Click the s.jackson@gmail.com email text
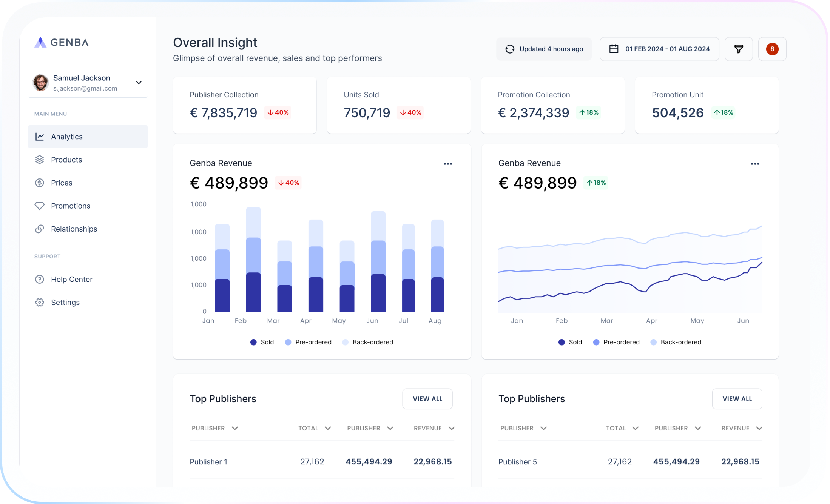 point(85,88)
